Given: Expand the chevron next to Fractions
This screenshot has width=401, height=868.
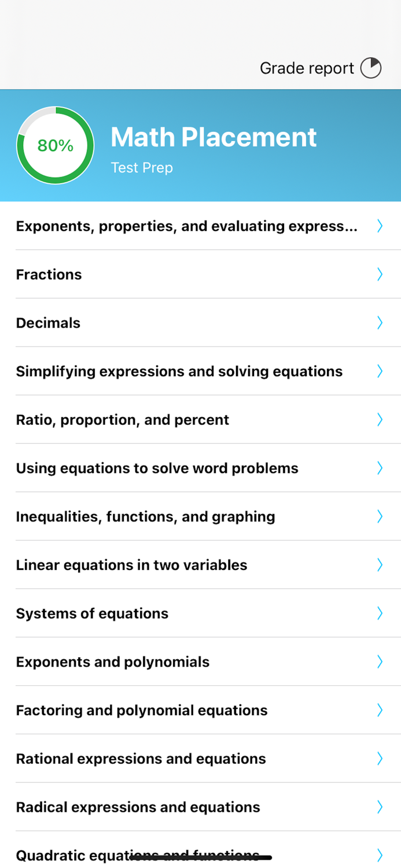Looking at the screenshot, I should 380,274.
